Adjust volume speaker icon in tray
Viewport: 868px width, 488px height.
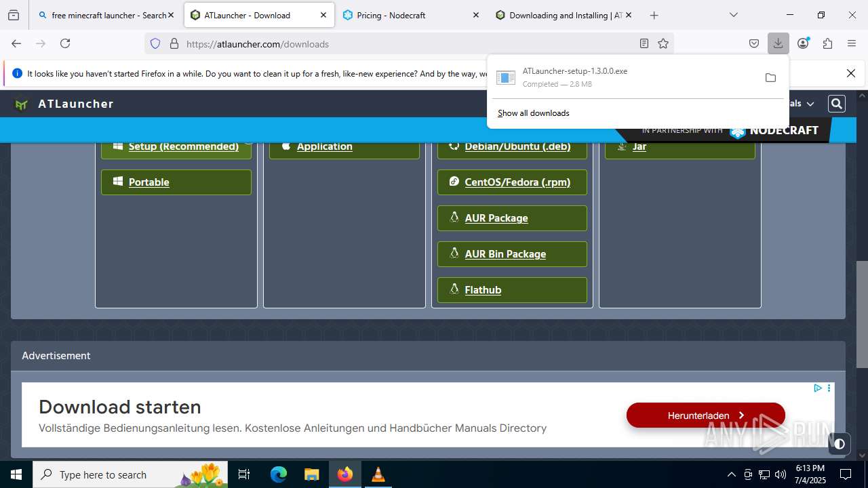click(781, 474)
